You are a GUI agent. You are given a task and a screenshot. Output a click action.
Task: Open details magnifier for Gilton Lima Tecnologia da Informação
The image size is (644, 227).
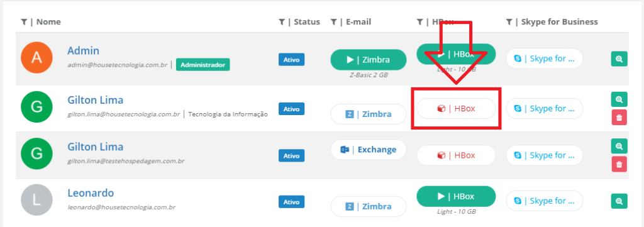pyautogui.click(x=619, y=99)
